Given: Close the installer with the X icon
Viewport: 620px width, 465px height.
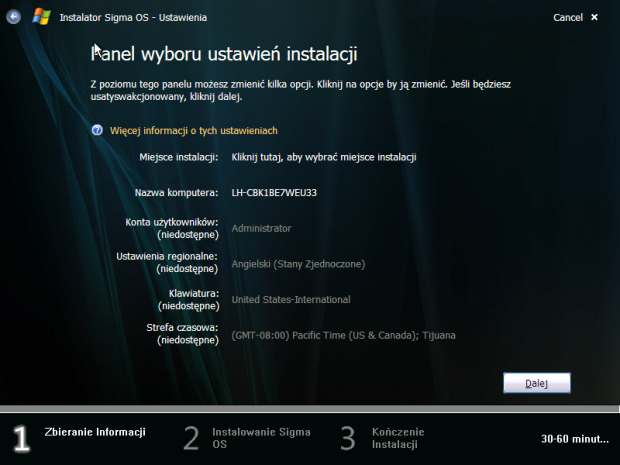Looking at the screenshot, I should (x=594, y=17).
